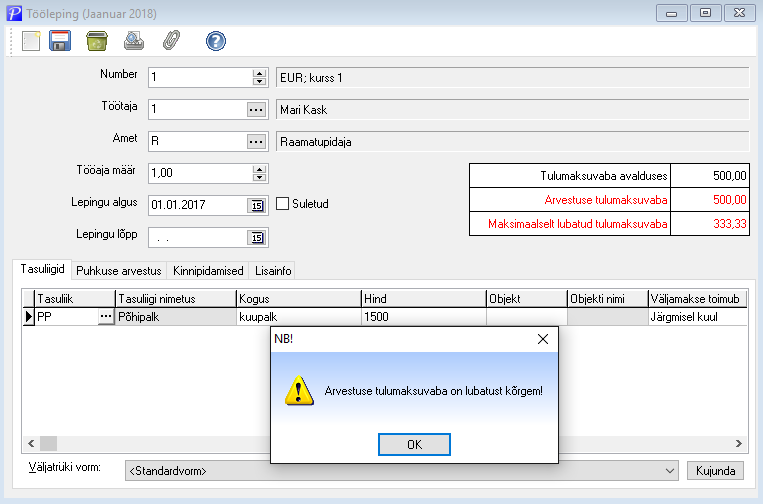The image size is (763, 504).
Task: Click Maksimaalselt lubatud tulumaksuvaba value 333,33
Action: coord(710,224)
